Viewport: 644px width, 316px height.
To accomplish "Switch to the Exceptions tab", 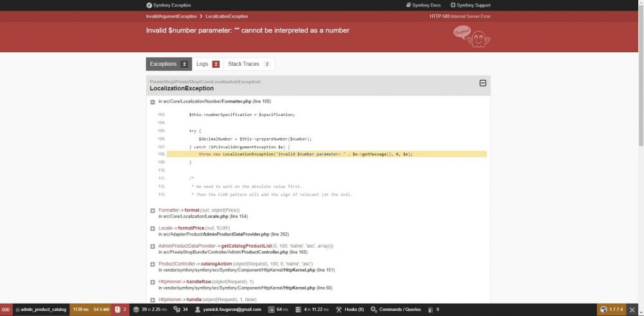I will (169, 64).
